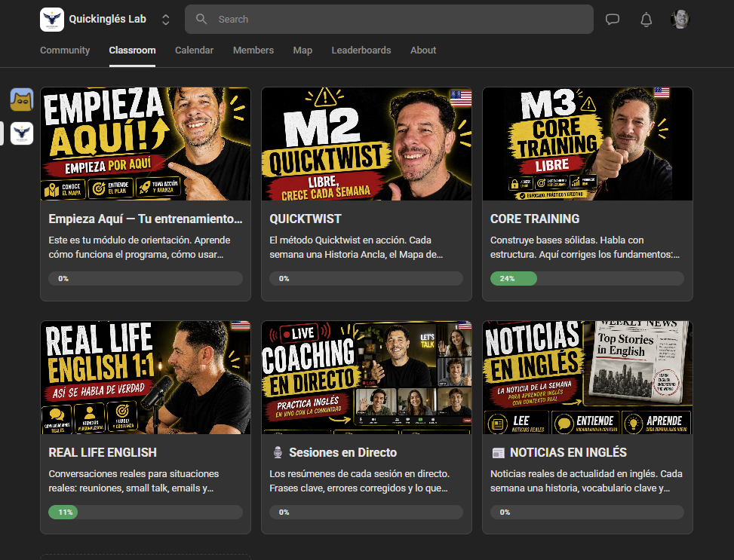Switch to the yellow cat community icon
The width and height of the screenshot is (734, 560).
22,99
